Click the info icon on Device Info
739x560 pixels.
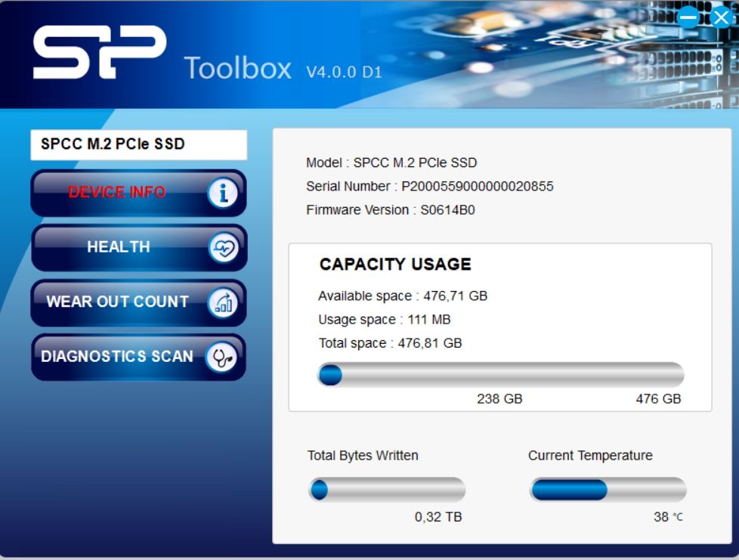[x=222, y=192]
